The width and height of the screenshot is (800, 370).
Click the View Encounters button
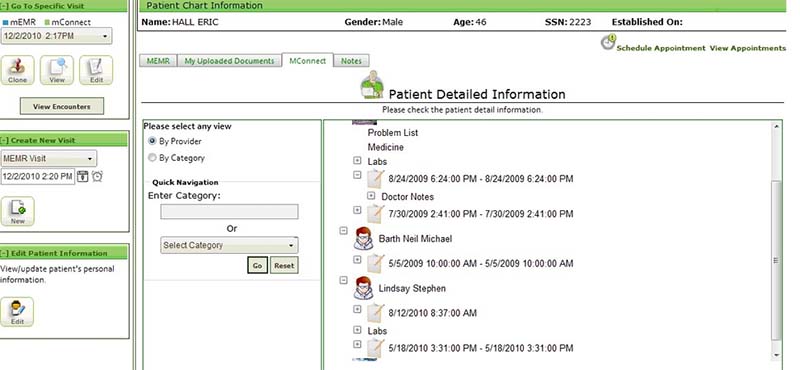(62, 106)
